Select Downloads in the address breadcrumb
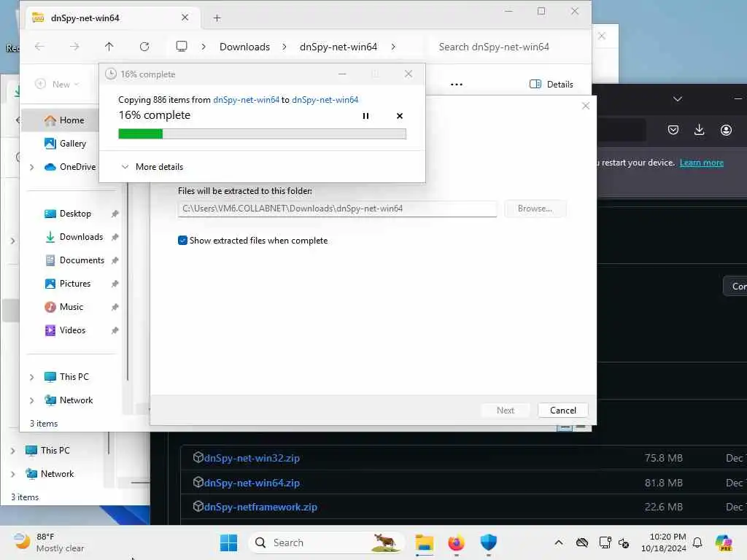Image resolution: width=747 pixels, height=560 pixels. click(x=244, y=47)
